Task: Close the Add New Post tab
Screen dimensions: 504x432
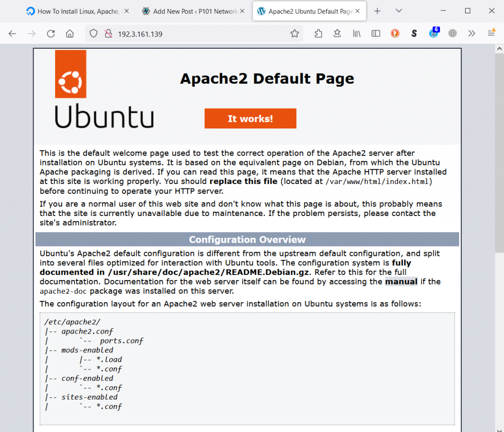Action: click(x=242, y=11)
